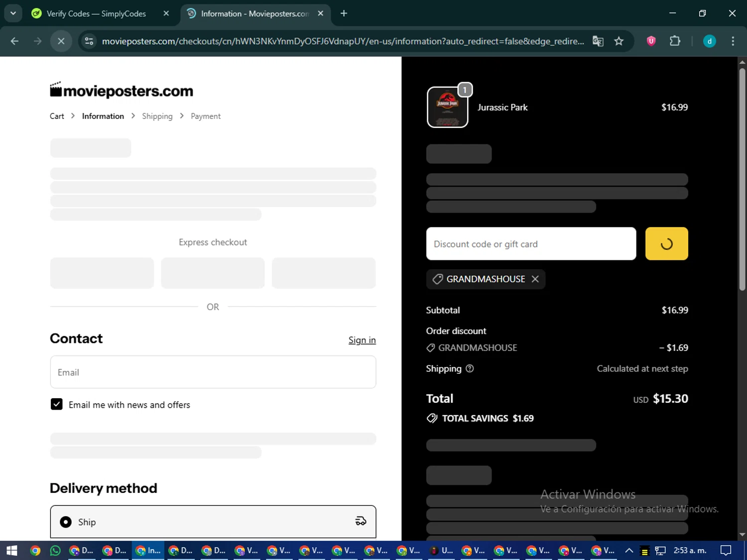The image size is (747, 560).
Task: Close the Information - Movieposters.com tab
Action: (321, 13)
